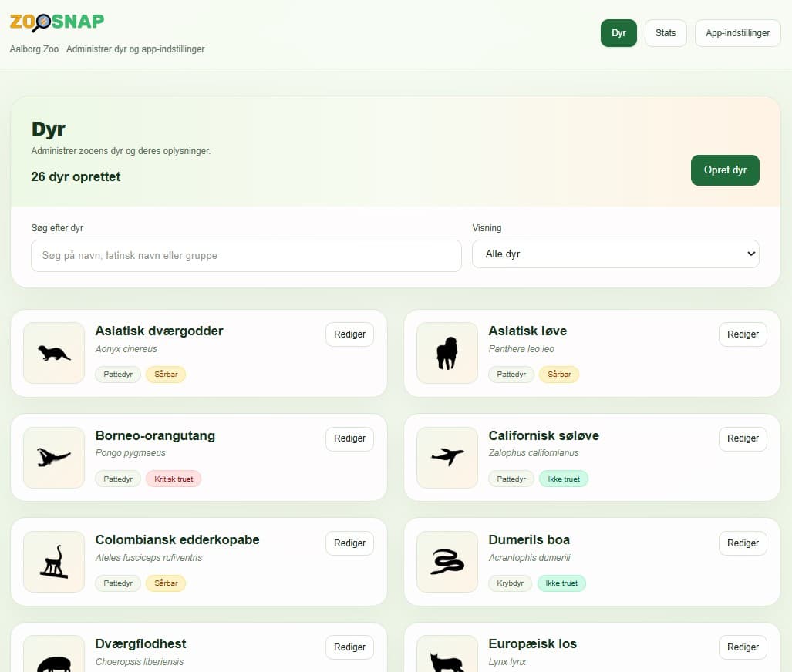Click the Dværgflodhest hippo icon
The image size is (792, 672).
click(54, 654)
